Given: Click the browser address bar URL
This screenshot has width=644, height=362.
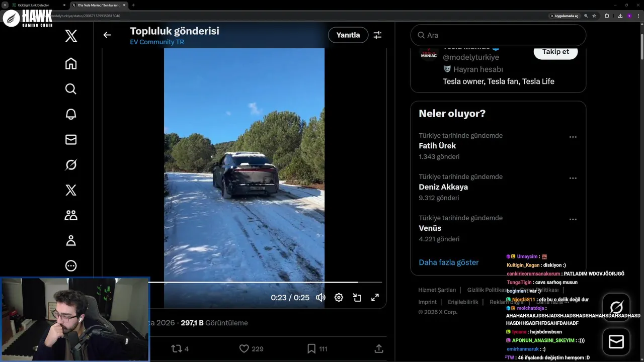Looking at the screenshot, I should tap(86, 16).
